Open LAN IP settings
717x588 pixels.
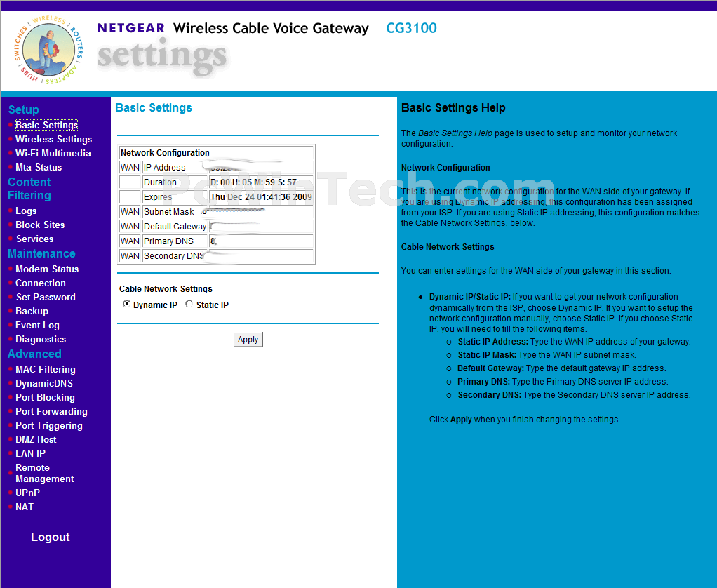tap(30, 453)
